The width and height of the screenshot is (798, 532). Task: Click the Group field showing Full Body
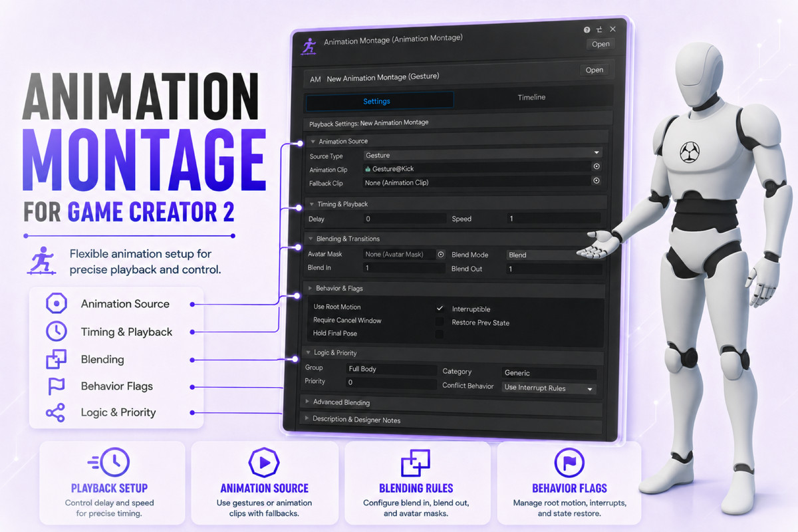coord(391,369)
